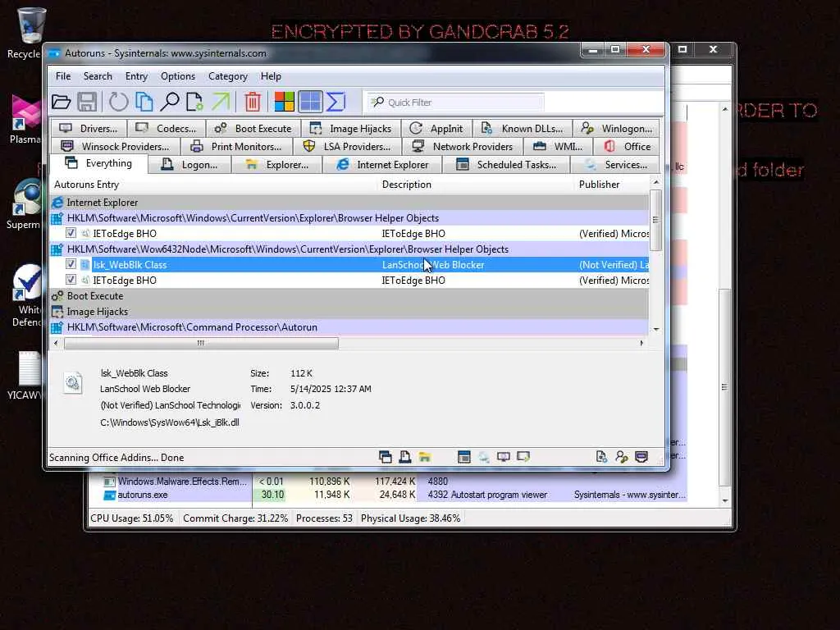Viewport: 840px width, 630px height.
Task: Select autoruns.exe row in Process Explorer window
Action: tap(388, 495)
